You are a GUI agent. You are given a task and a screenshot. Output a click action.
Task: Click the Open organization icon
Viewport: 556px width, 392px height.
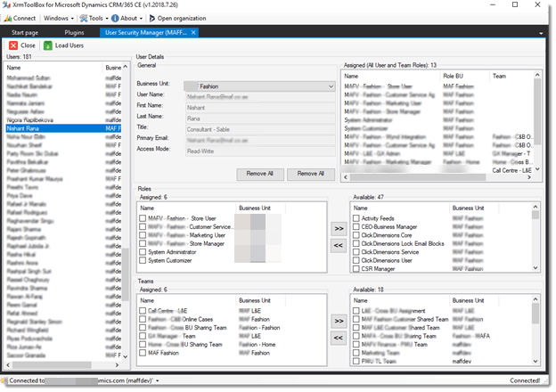point(153,18)
